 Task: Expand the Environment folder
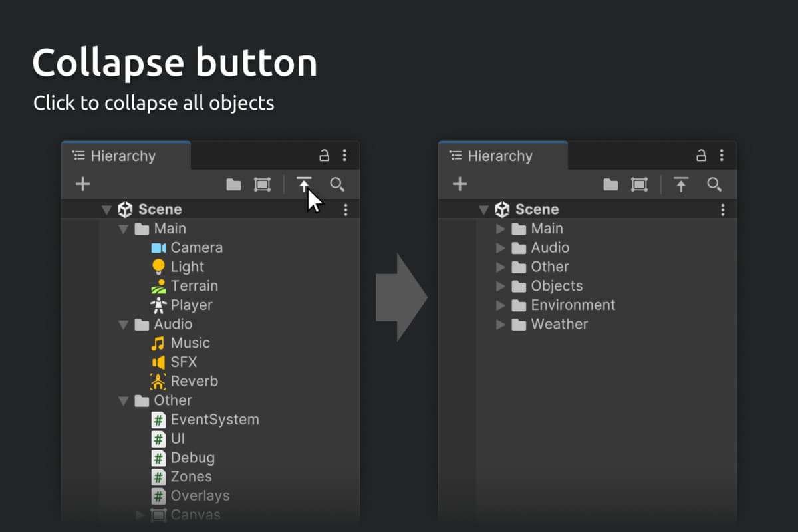click(x=501, y=305)
